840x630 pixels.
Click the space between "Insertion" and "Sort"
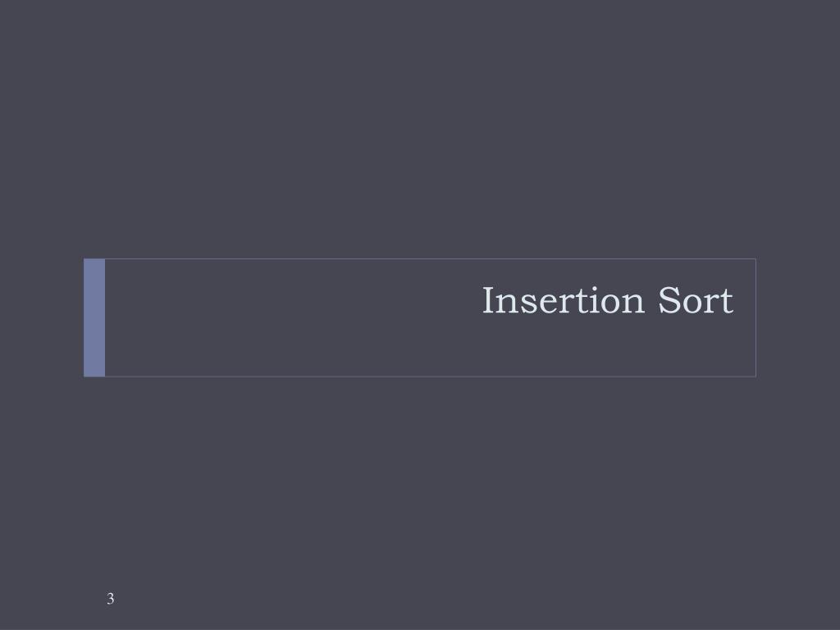pyautogui.click(x=651, y=300)
